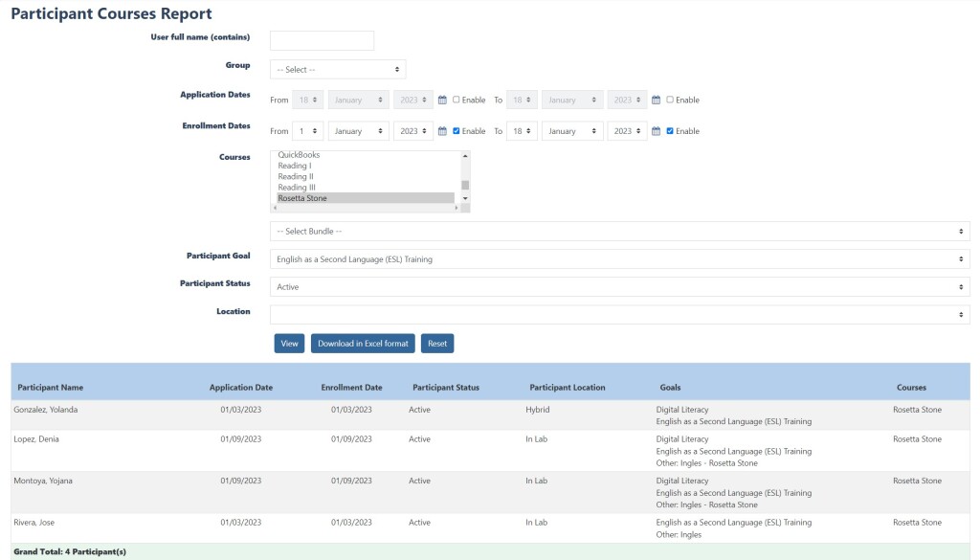Click Download in Excel format
The width and height of the screenshot is (980, 560).
[363, 344]
